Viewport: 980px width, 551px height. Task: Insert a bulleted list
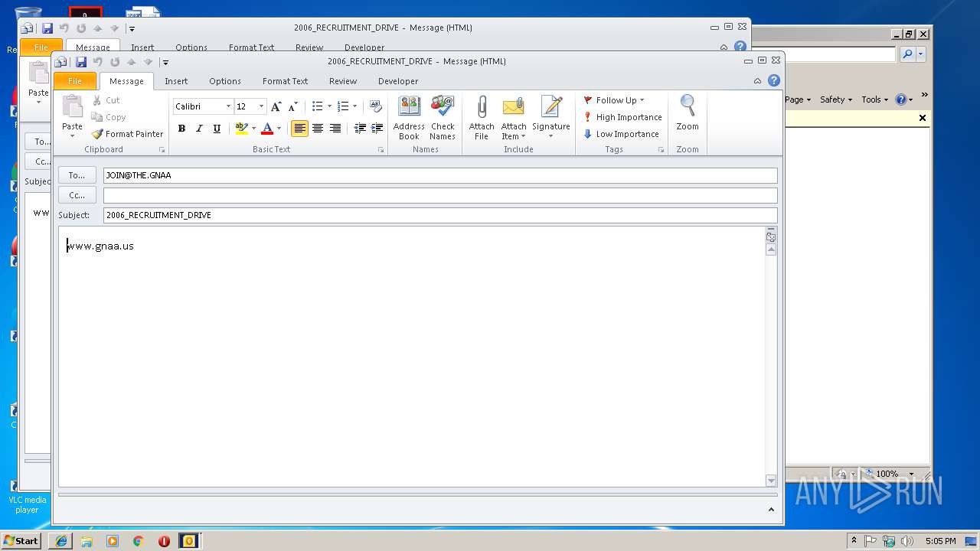(x=317, y=106)
